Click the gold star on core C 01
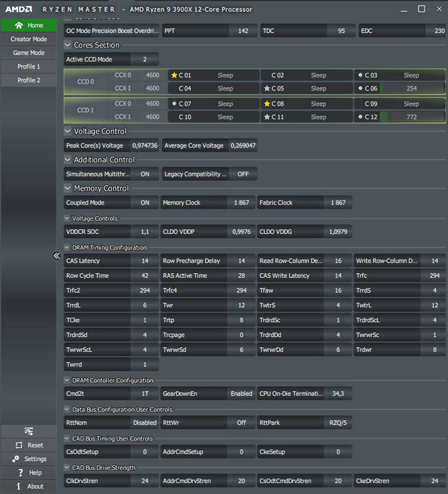 coord(174,75)
